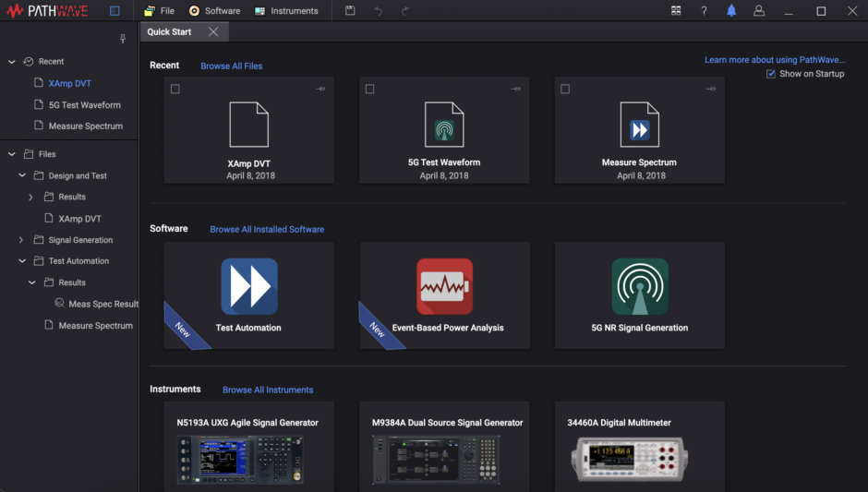This screenshot has width=868, height=492.
Task: Open the 5G Test Waveform file icon
Action: click(444, 124)
